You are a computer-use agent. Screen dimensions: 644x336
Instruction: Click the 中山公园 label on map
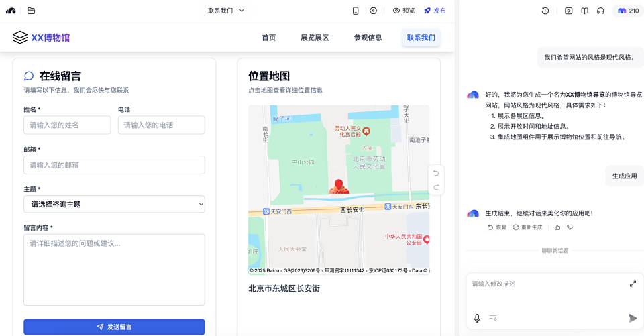(x=303, y=162)
